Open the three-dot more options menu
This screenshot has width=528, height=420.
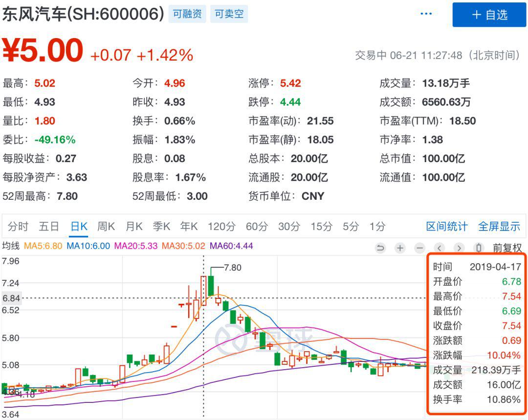click(426, 14)
